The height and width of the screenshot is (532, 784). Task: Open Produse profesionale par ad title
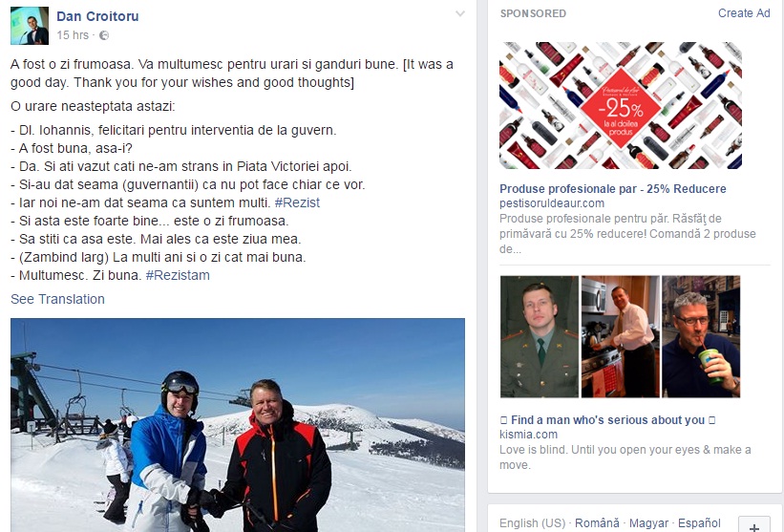[612, 189]
